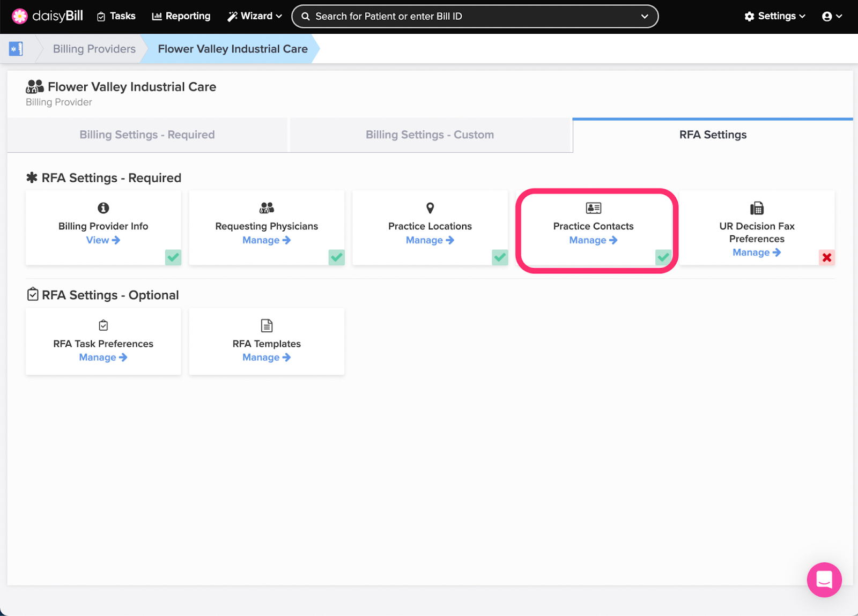
Task: Click the "Billing Provider" subtitle
Action: click(59, 102)
